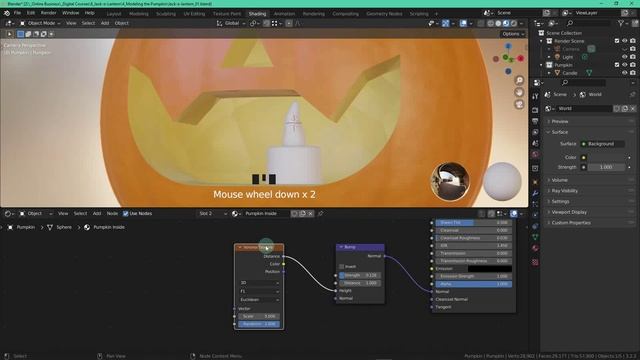Open the Global transform orientation dropdown
Screen dimensions: 640x360
[x=231, y=23]
